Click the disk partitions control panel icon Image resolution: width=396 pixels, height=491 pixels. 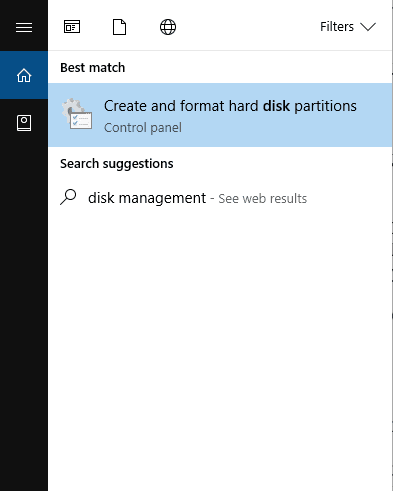77,114
